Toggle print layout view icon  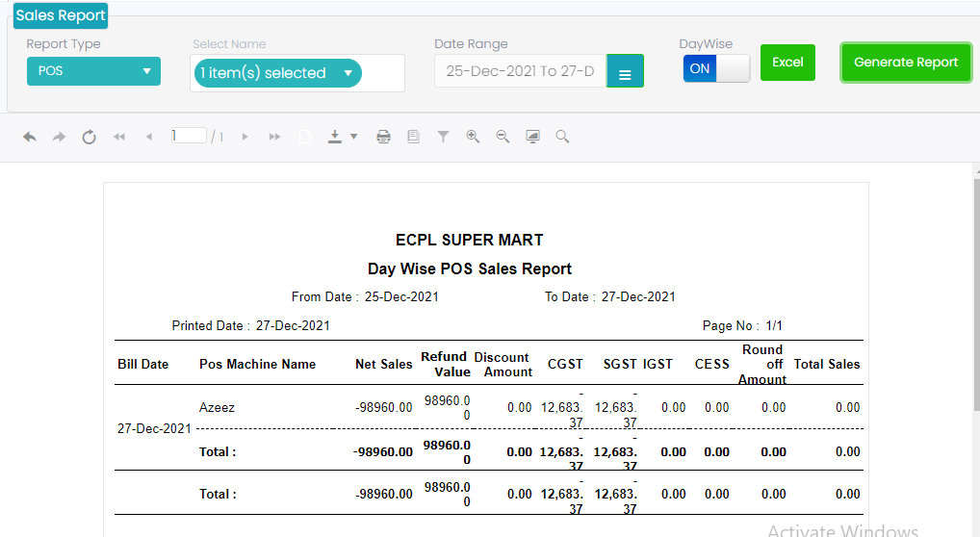[x=413, y=138]
